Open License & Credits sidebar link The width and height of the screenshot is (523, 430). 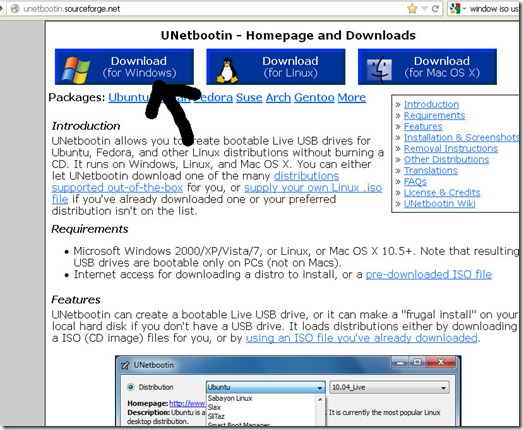click(442, 192)
